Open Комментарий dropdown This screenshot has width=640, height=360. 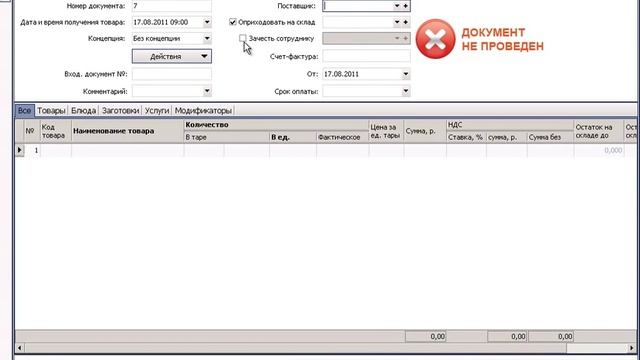point(207,91)
